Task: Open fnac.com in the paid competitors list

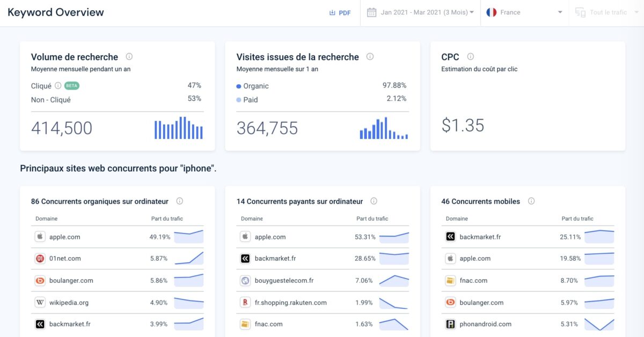Action: [x=268, y=324]
